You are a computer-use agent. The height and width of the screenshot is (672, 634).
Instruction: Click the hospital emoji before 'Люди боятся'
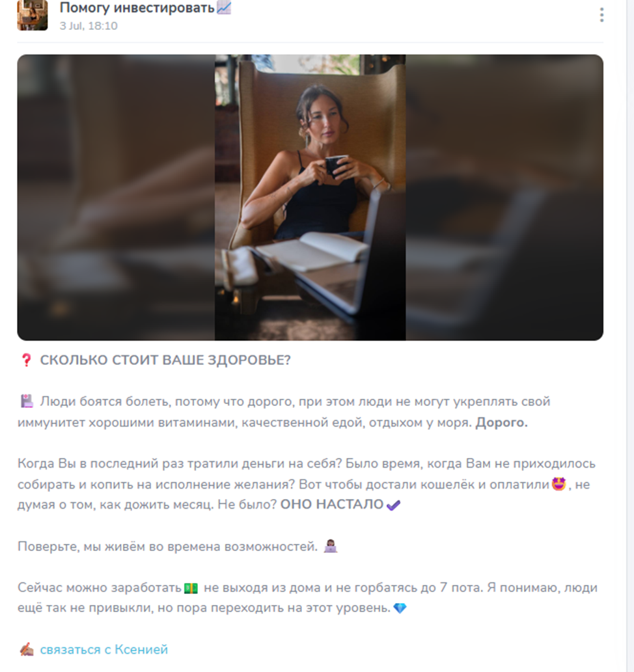27,401
